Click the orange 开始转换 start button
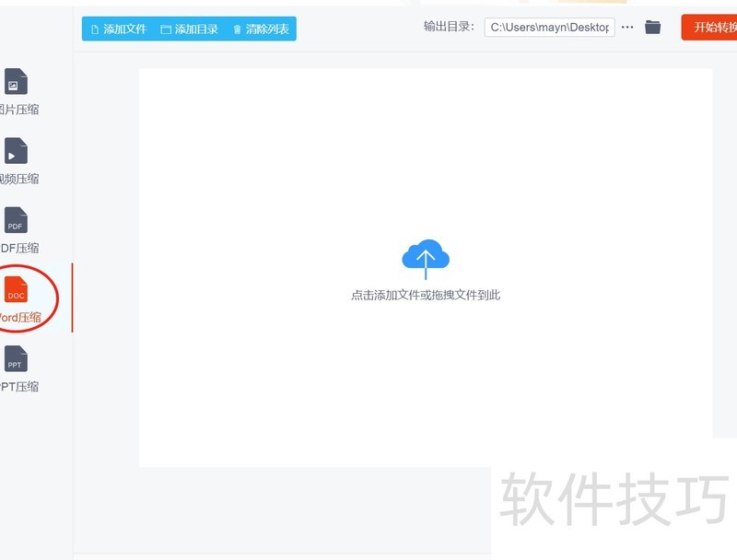 [709, 28]
